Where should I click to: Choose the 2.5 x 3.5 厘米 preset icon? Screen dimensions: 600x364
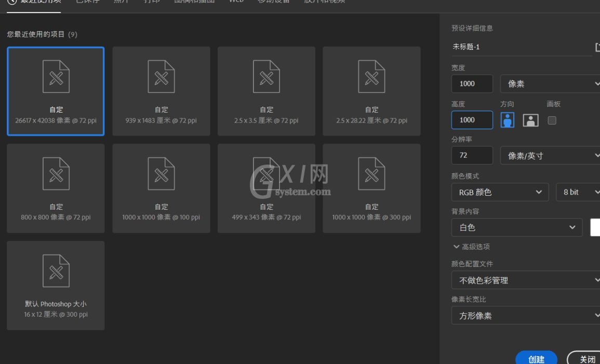[x=266, y=76]
